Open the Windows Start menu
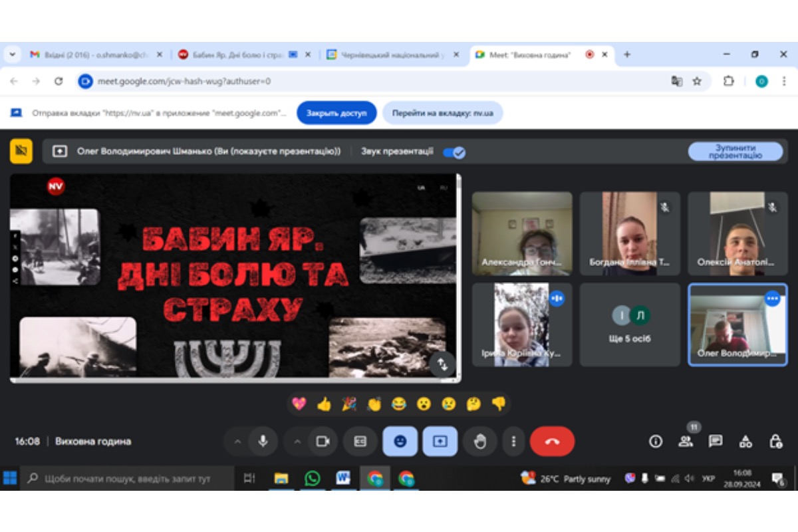 tap(10, 478)
